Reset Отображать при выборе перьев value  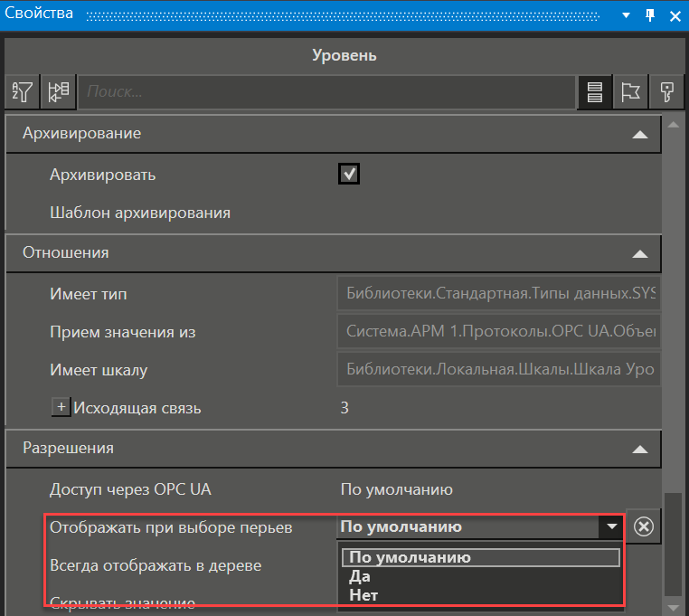(x=643, y=527)
